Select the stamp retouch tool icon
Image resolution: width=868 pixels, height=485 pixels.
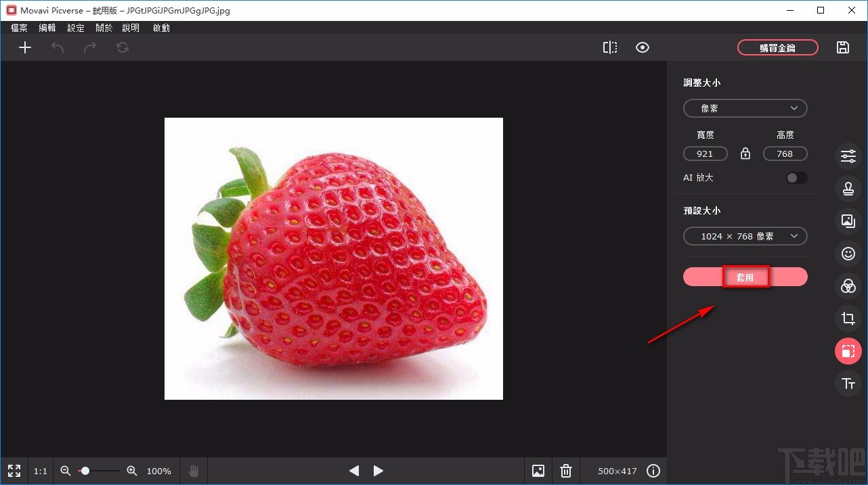tap(848, 189)
